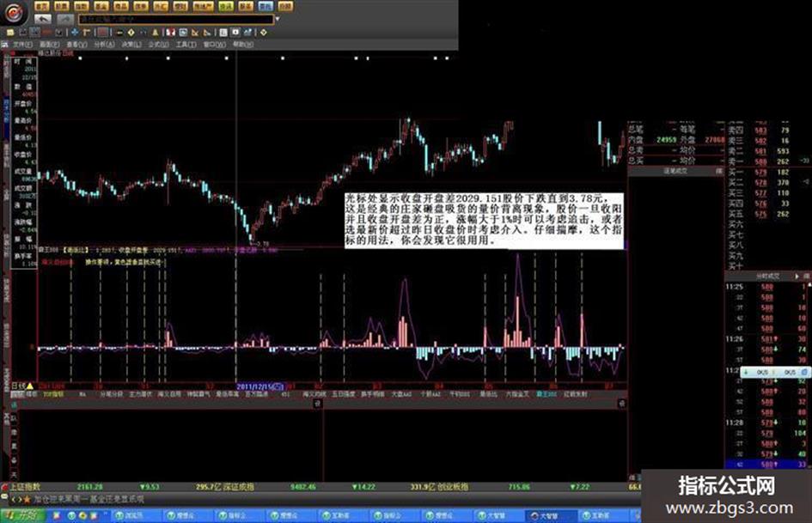Screen dimensions: 812x523
Task: Open the 工具(T) menu
Action: [186, 44]
